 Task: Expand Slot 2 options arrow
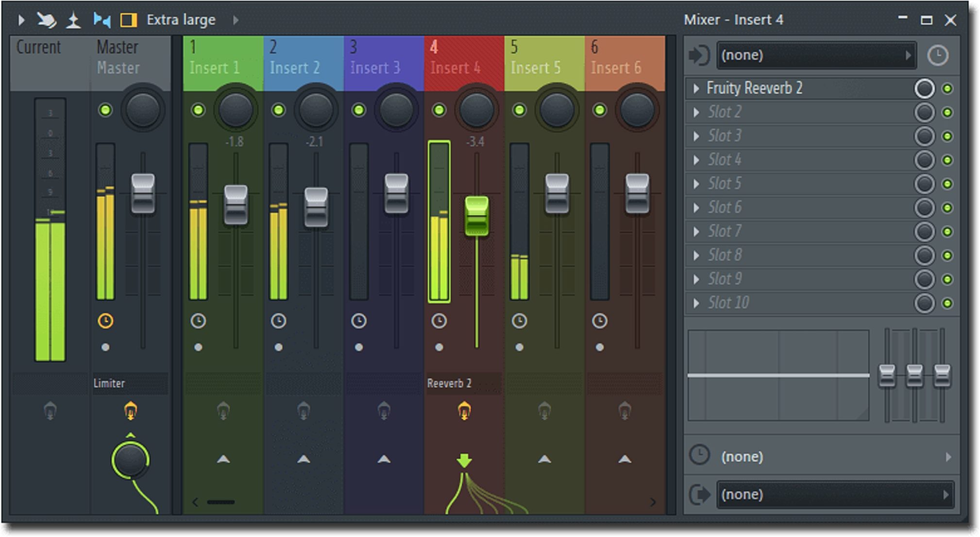(x=696, y=112)
